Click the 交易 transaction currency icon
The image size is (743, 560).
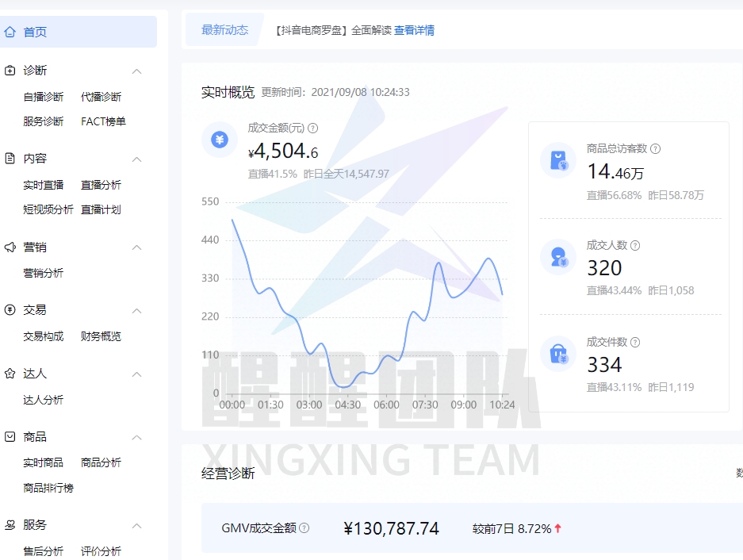coord(9,310)
